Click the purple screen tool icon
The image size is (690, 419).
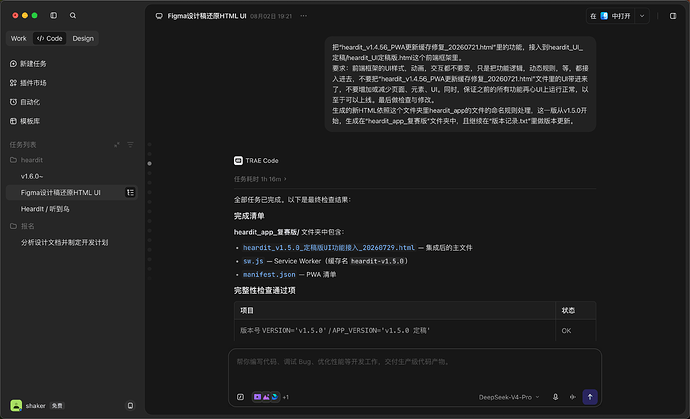click(258, 397)
